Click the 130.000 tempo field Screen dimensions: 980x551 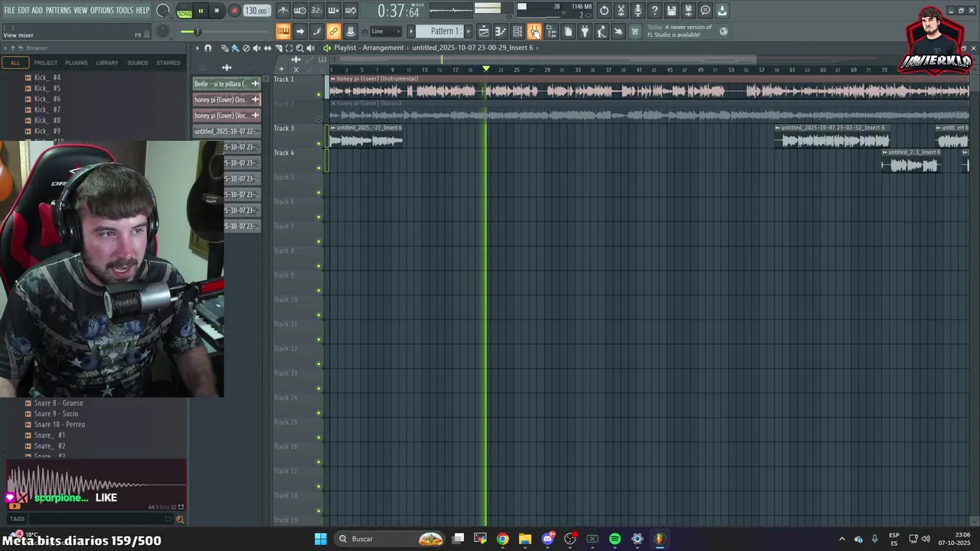click(256, 11)
